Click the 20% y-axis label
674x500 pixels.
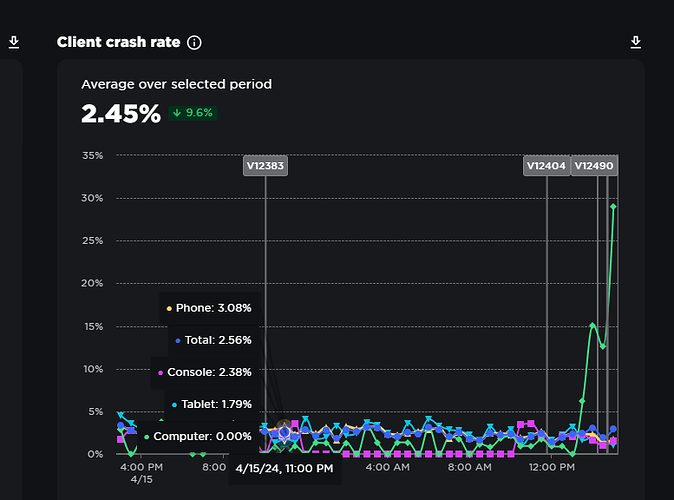pos(92,283)
